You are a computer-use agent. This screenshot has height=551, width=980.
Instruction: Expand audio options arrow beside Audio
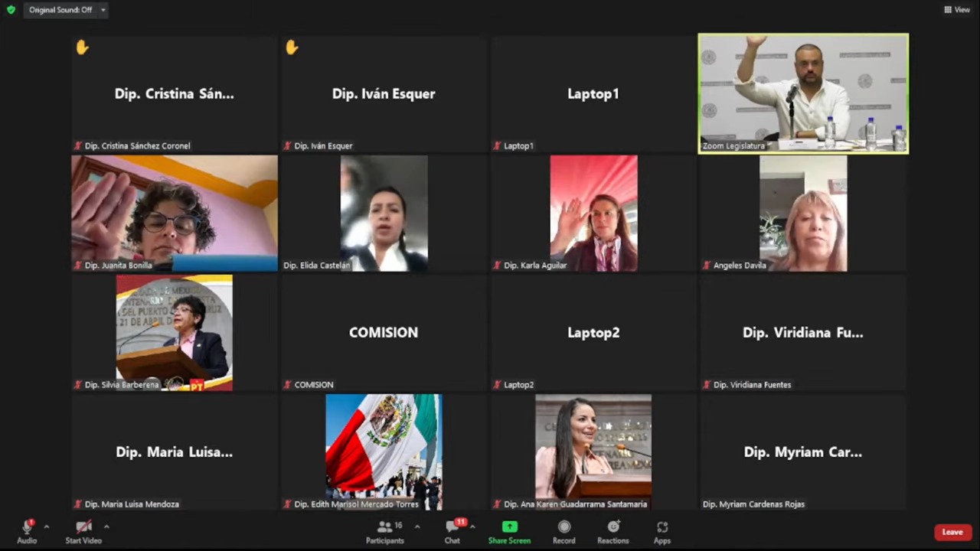coord(47,527)
